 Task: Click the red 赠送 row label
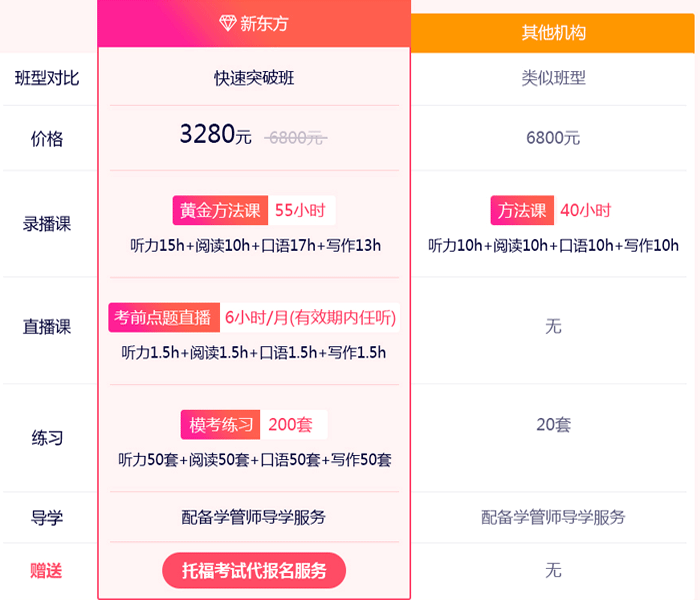[x=46, y=571]
